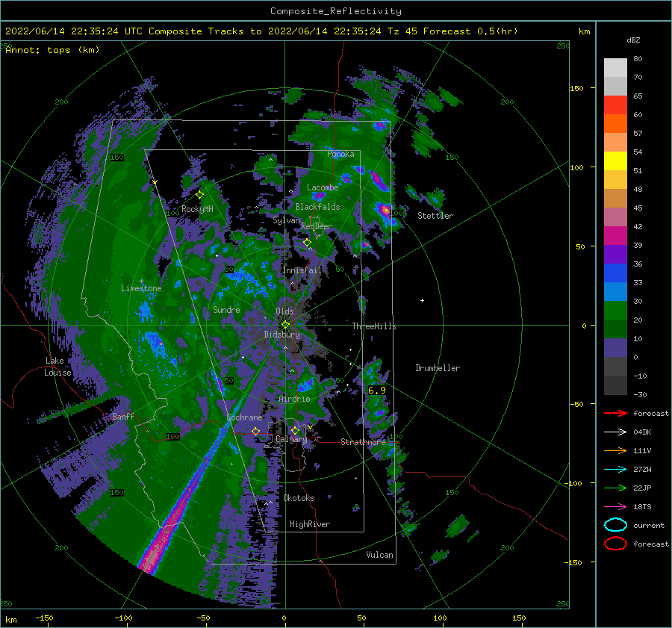Click the Limestone label
Image resolution: width=672 pixels, height=628 pixels.
pyautogui.click(x=141, y=288)
